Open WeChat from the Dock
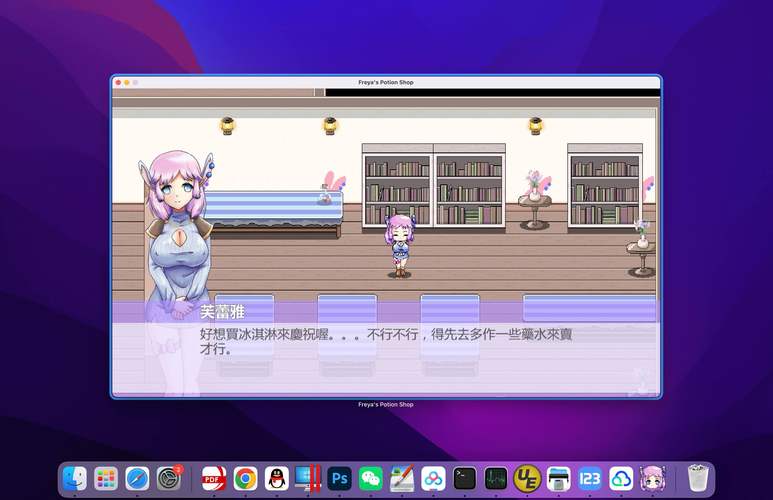The image size is (773, 500). (371, 478)
